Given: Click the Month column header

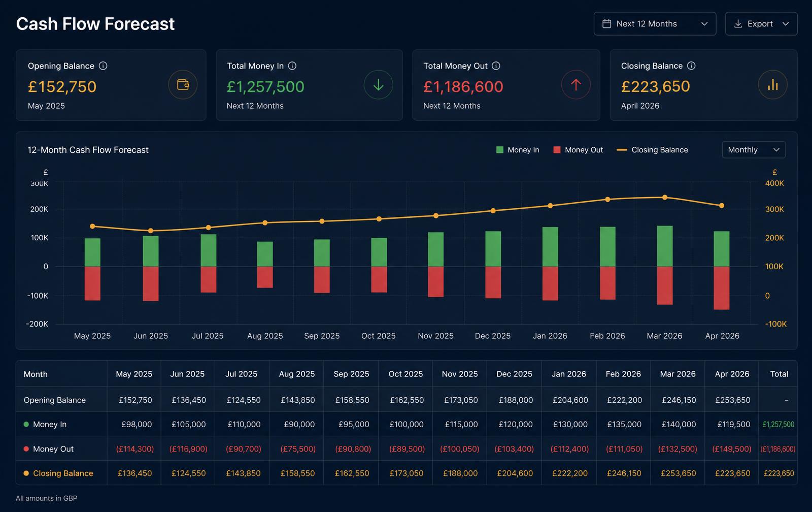Looking at the screenshot, I should [x=36, y=374].
